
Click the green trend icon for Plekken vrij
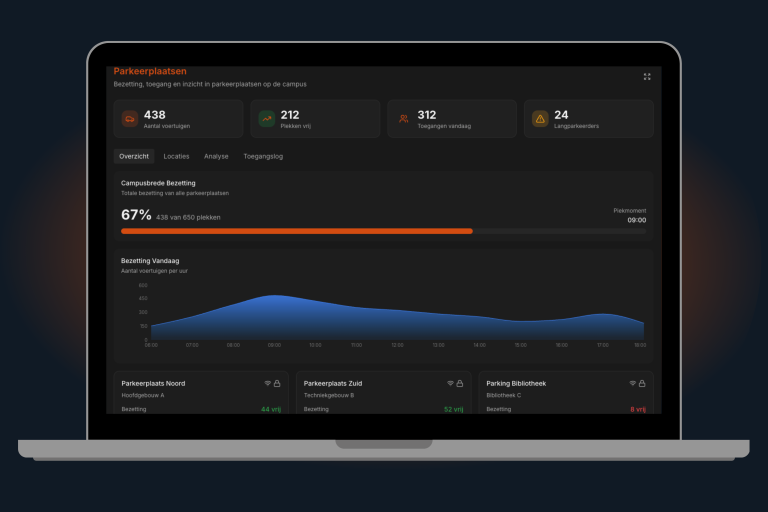tap(267, 119)
